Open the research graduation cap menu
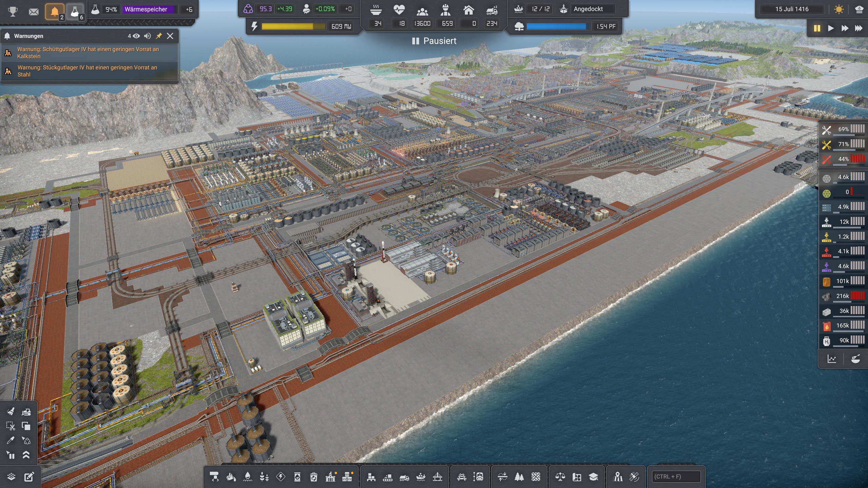Screen dimensions: 868x488 [x=593, y=477]
